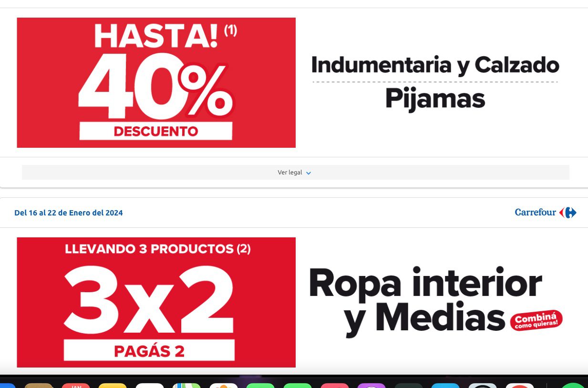Click the (2) footnote on Llevando 3 productos
This screenshot has width=588, height=388.
243,249
